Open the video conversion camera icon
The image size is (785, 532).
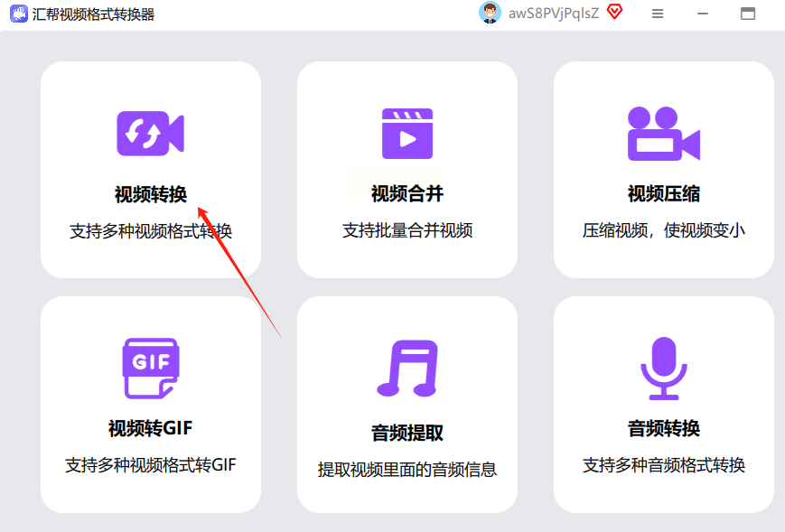click(x=151, y=134)
